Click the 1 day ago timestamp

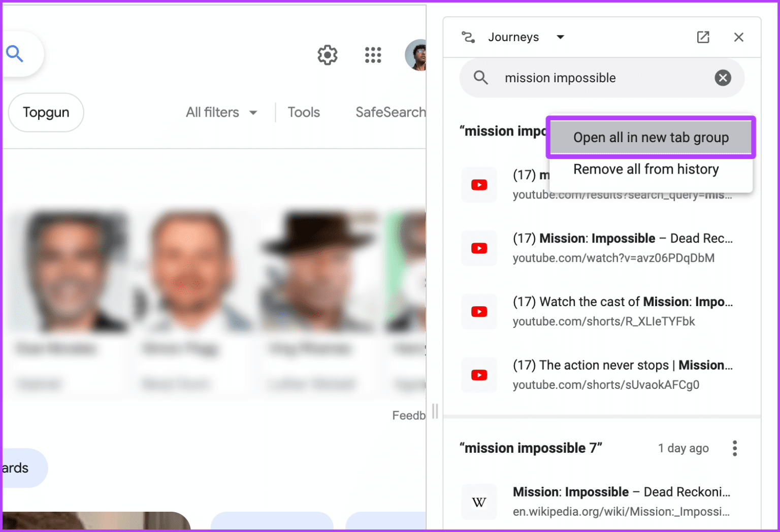(x=683, y=448)
